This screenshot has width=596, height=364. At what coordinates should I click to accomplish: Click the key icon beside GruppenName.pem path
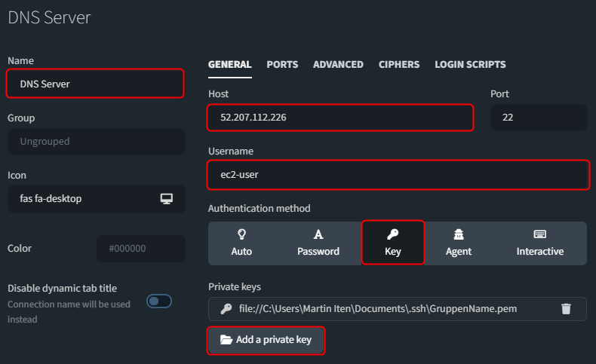pos(226,308)
